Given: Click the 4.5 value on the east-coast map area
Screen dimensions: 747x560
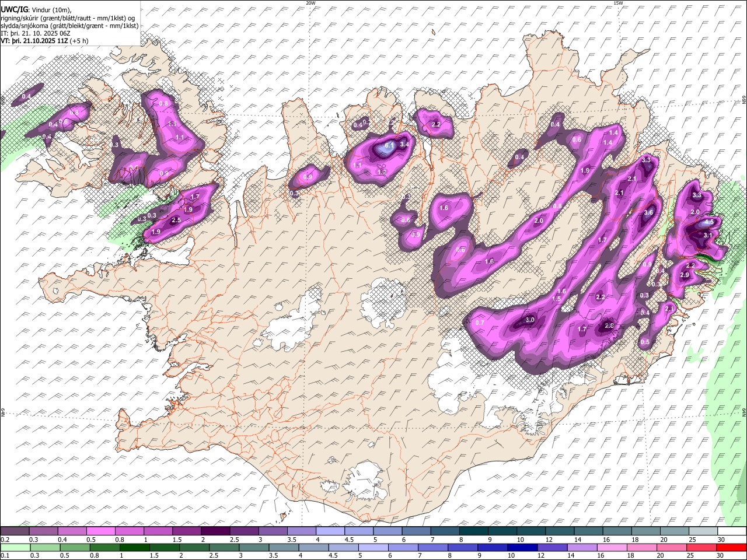Looking at the screenshot, I should click(709, 222).
